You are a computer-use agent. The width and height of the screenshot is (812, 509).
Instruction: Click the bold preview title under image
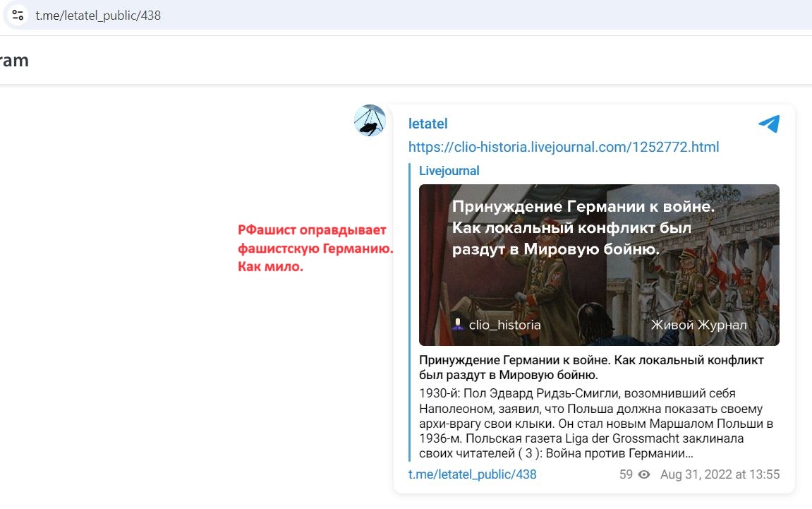[x=591, y=367]
